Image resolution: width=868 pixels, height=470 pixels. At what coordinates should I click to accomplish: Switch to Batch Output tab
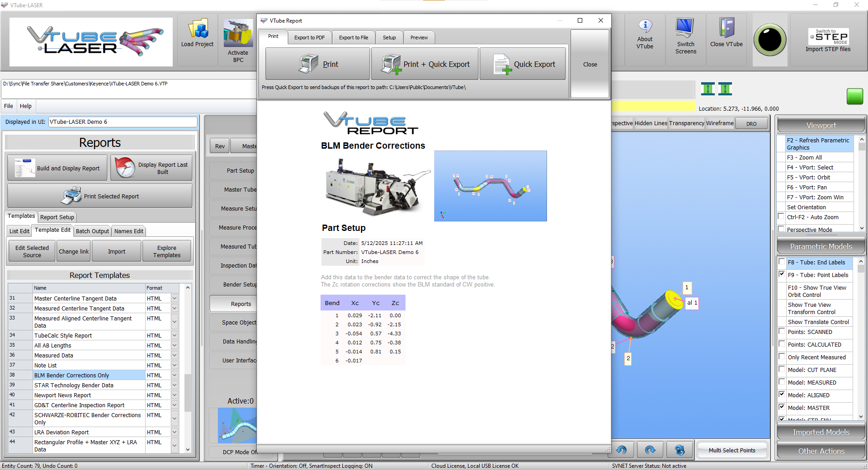(x=92, y=231)
